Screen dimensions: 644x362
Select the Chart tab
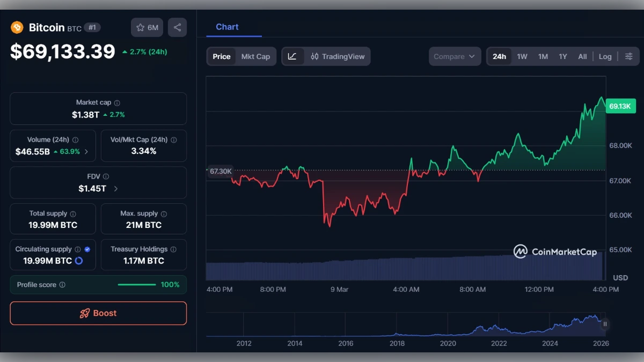click(226, 27)
